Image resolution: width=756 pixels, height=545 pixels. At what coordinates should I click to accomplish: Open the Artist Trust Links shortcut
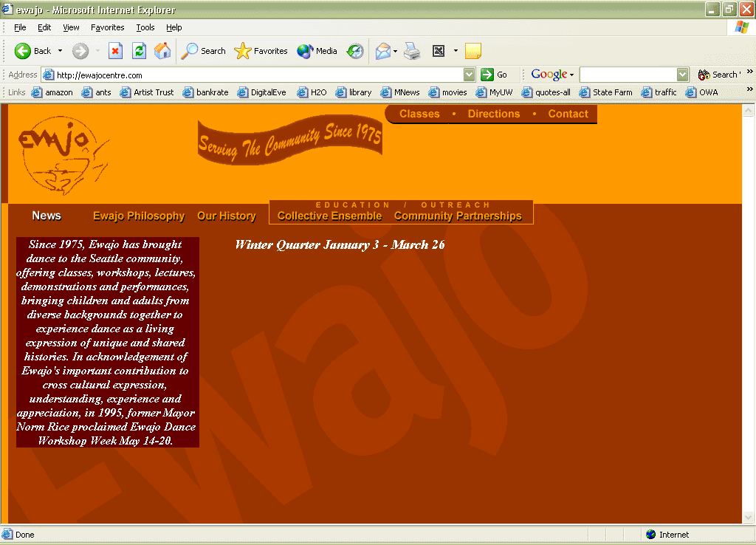[x=147, y=92]
